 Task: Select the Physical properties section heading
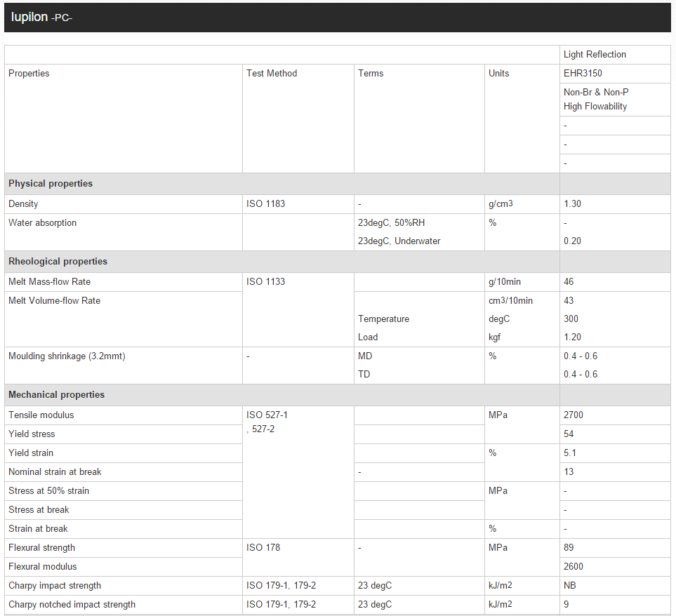pyautogui.click(x=51, y=184)
